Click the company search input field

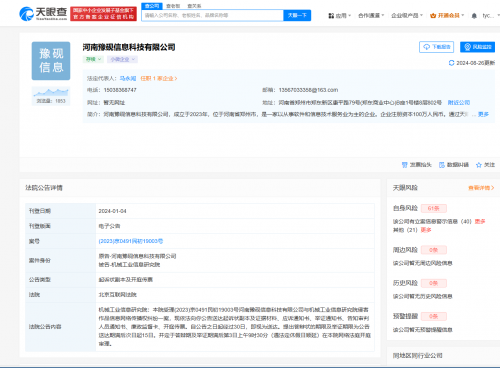213,15
